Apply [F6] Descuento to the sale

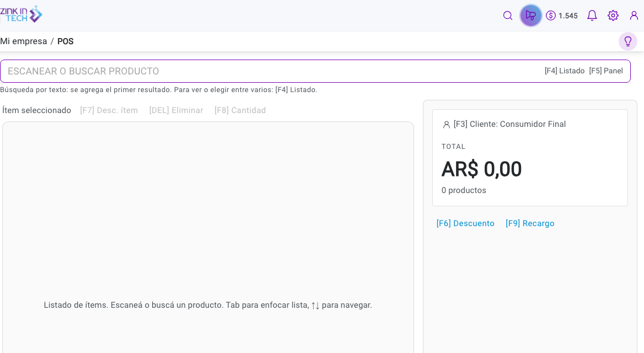[x=465, y=223]
